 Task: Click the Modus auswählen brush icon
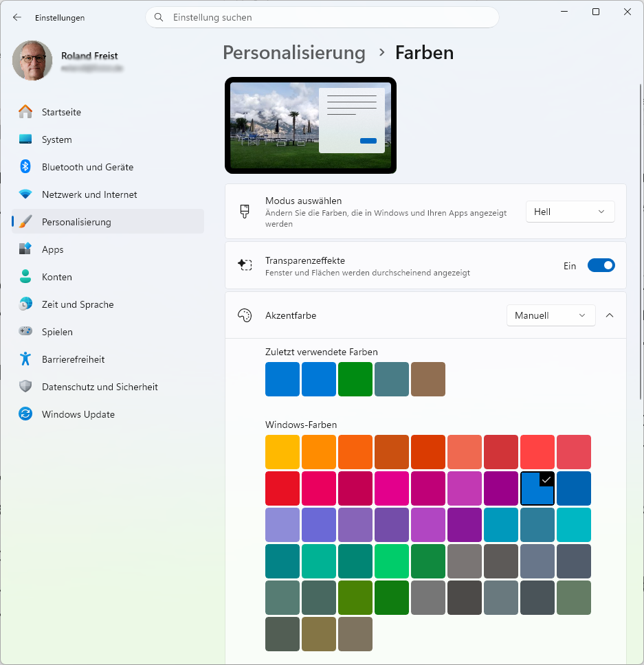point(245,211)
